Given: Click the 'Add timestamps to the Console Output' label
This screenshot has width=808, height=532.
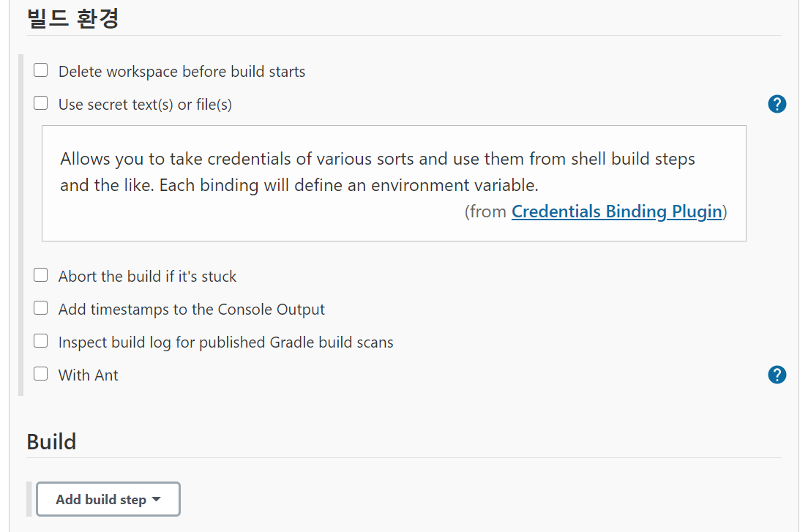Looking at the screenshot, I should 192,310.
